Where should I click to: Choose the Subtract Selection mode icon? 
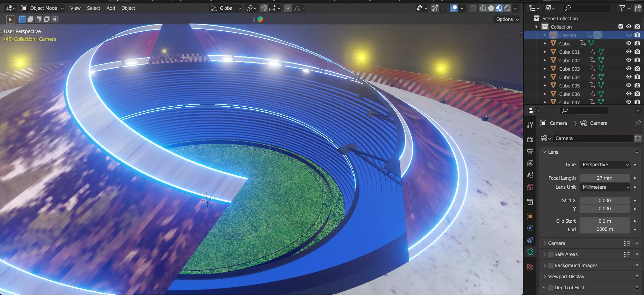tap(38, 20)
